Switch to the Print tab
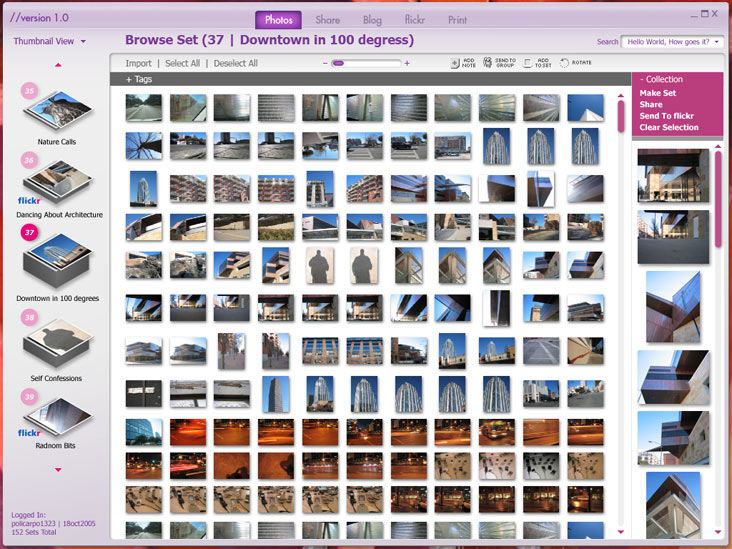Image resolution: width=732 pixels, height=549 pixels. (x=457, y=20)
